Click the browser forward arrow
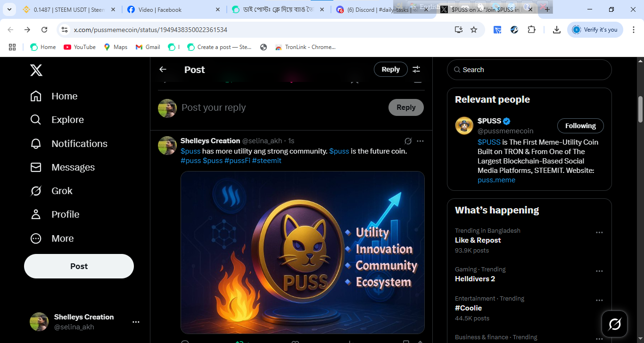The width and height of the screenshot is (644, 343). click(x=27, y=30)
